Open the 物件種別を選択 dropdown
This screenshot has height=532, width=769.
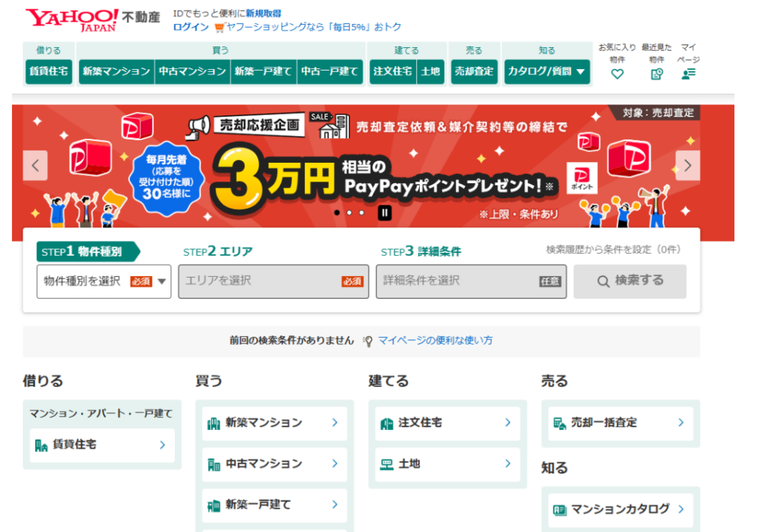click(x=104, y=281)
